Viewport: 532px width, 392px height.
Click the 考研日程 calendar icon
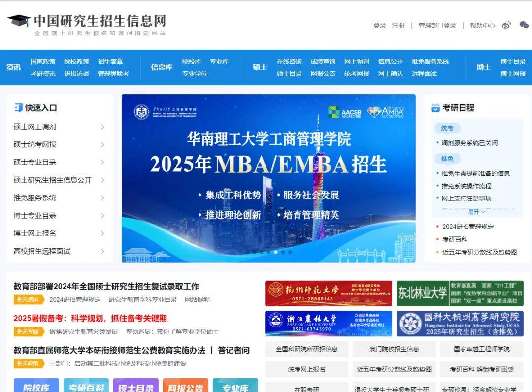pyautogui.click(x=435, y=108)
